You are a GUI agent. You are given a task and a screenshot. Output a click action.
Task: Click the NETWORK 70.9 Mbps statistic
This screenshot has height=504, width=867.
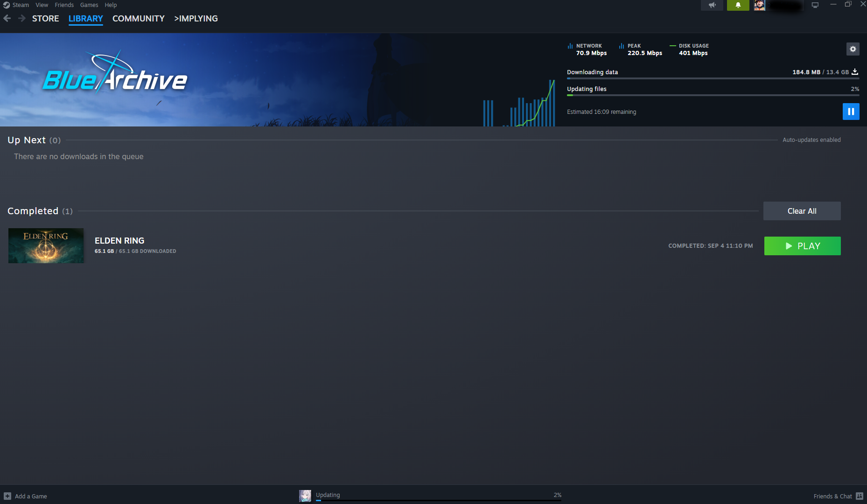(587, 49)
